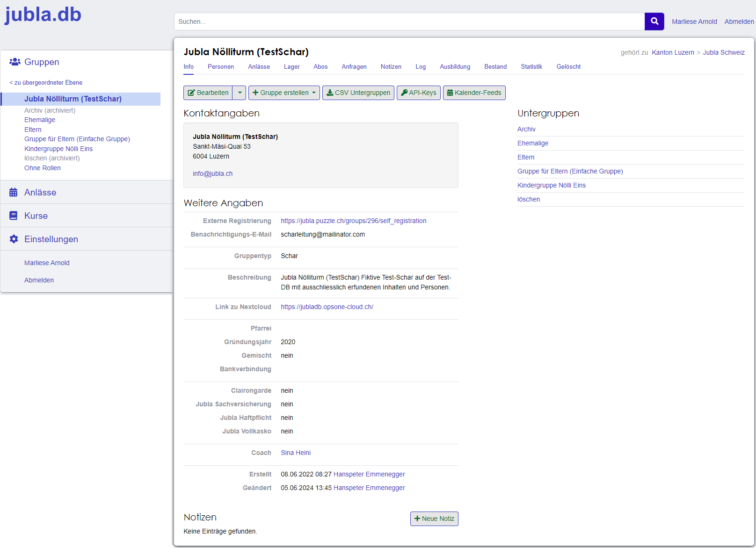
Task: Open löschen (archiviert) in sidebar
Action: [52, 158]
